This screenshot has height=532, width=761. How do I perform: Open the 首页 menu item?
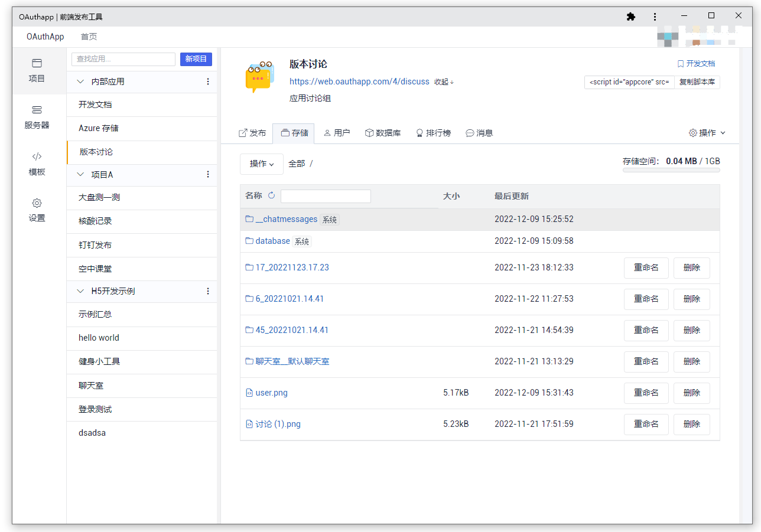click(89, 36)
